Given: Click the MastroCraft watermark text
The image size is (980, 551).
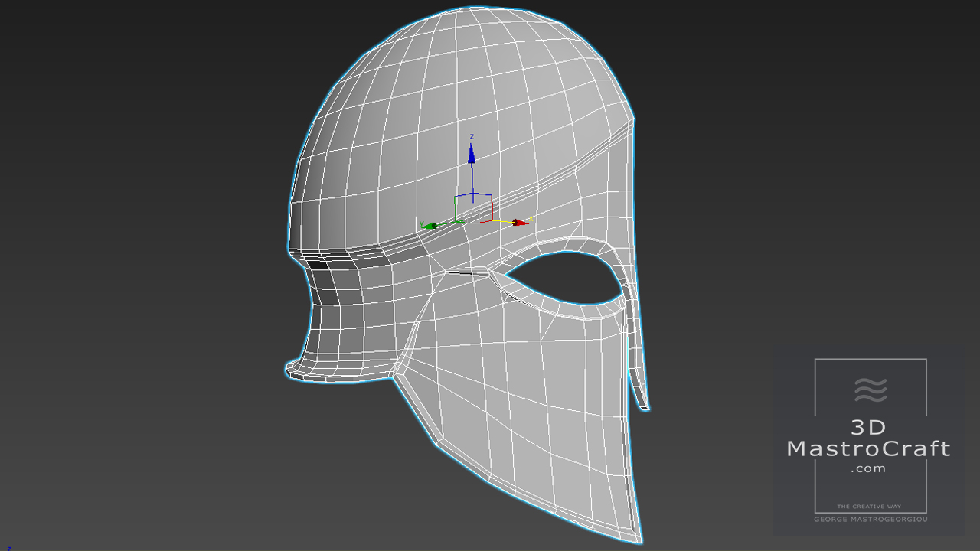Looking at the screenshot, I should tap(869, 448).
